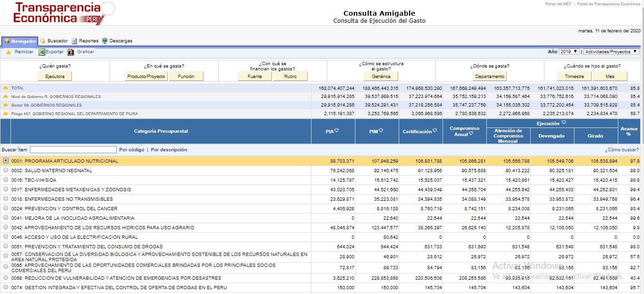This screenshot has height=294, width=644.
Task: Select radio button for 0002 Salud Materno Neonatal
Action: click(x=6, y=170)
